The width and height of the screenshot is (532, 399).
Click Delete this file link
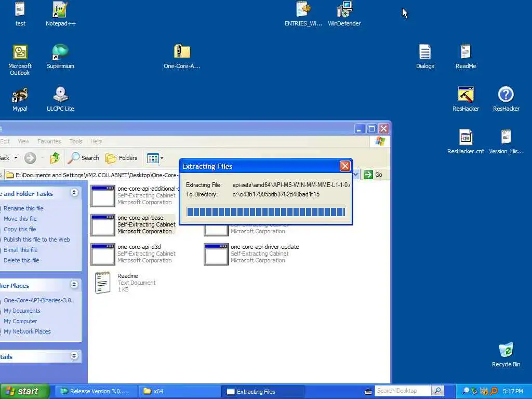click(21, 260)
